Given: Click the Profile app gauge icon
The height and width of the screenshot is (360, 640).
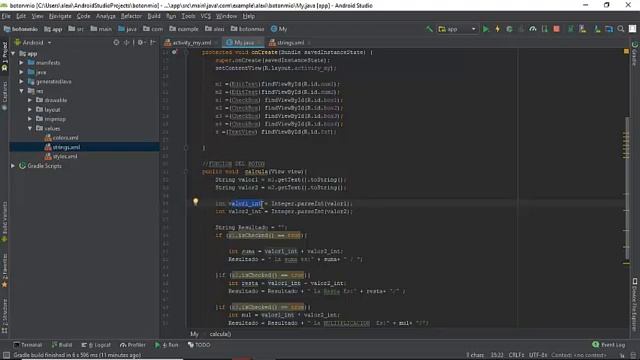Looking at the screenshot, I should click(x=533, y=29).
